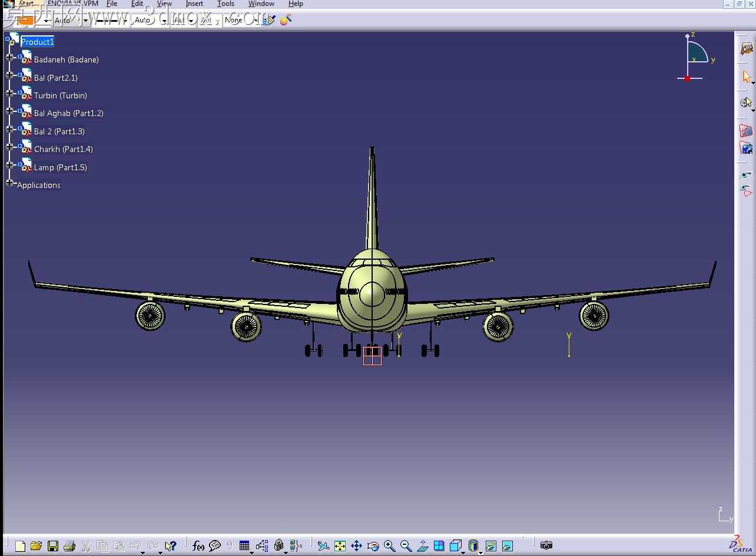Expand the Charkh (Part1.4) tree node
The image size is (756, 556).
point(9,147)
